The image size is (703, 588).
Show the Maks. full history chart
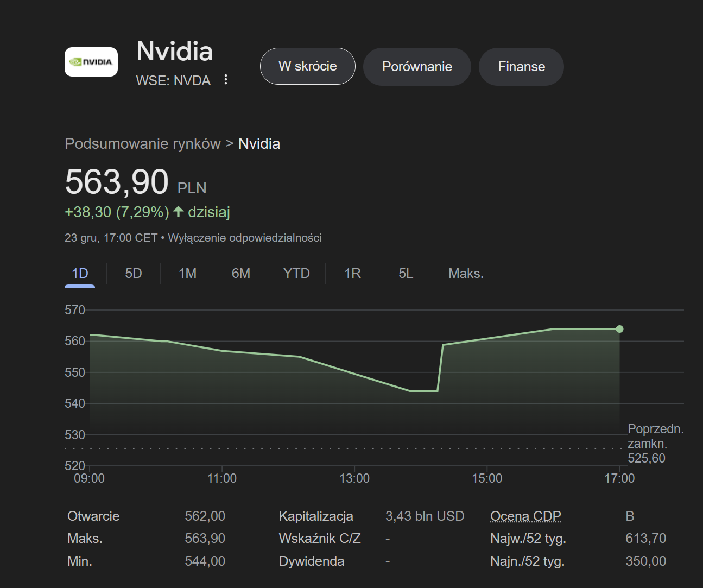tap(465, 274)
